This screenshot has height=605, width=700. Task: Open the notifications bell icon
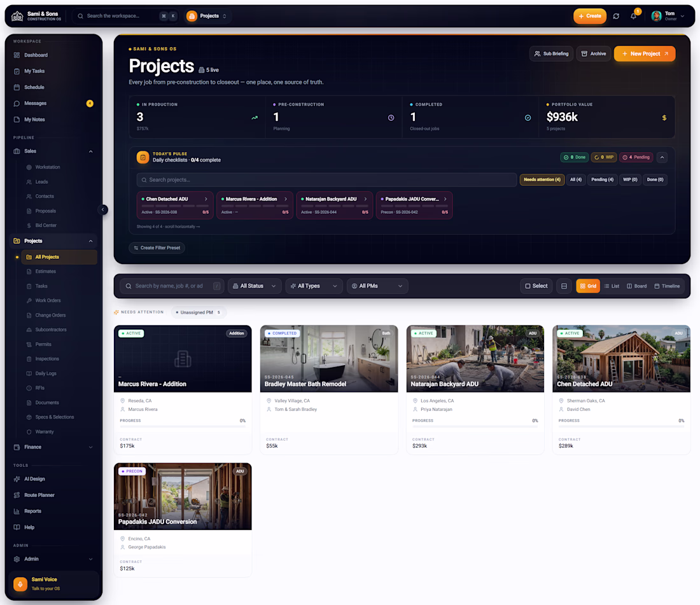tap(633, 16)
